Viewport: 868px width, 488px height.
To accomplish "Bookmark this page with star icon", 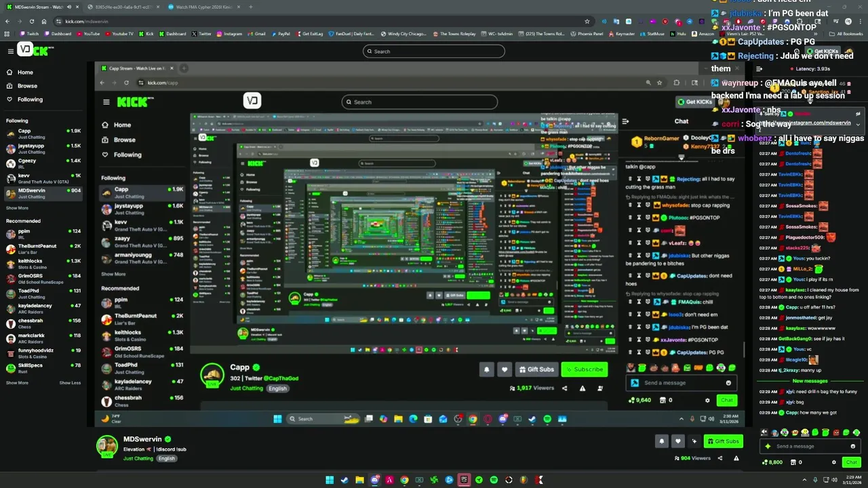I will point(587,21).
